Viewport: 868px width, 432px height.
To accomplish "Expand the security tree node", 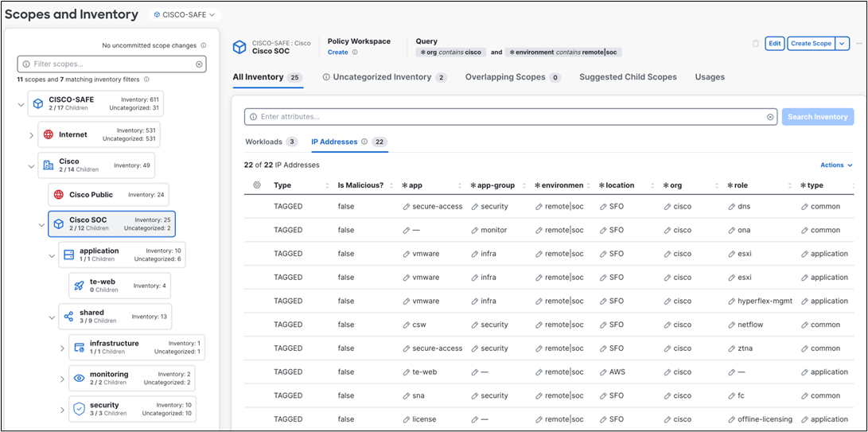I will click(62, 410).
